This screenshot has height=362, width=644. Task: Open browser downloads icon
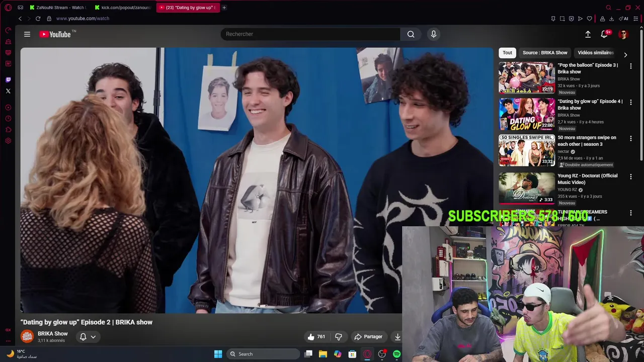click(x=611, y=19)
